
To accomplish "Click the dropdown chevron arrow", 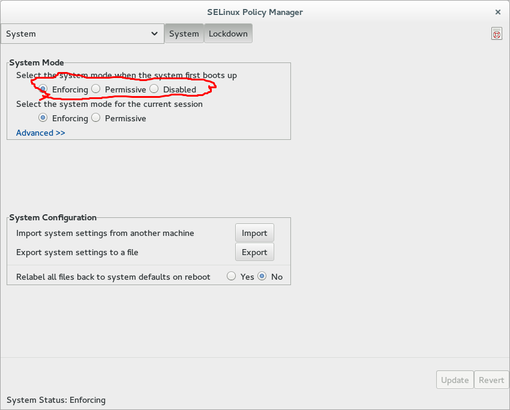I will point(154,34).
